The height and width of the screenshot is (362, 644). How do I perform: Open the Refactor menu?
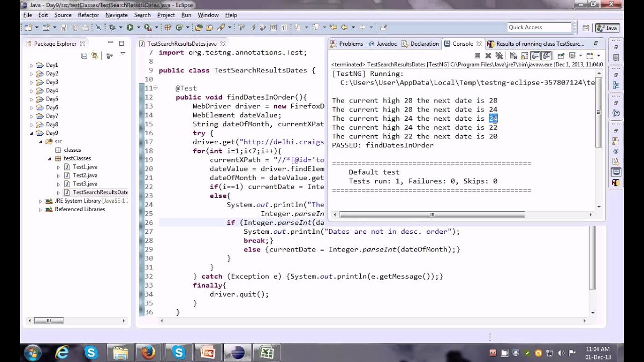88,15
